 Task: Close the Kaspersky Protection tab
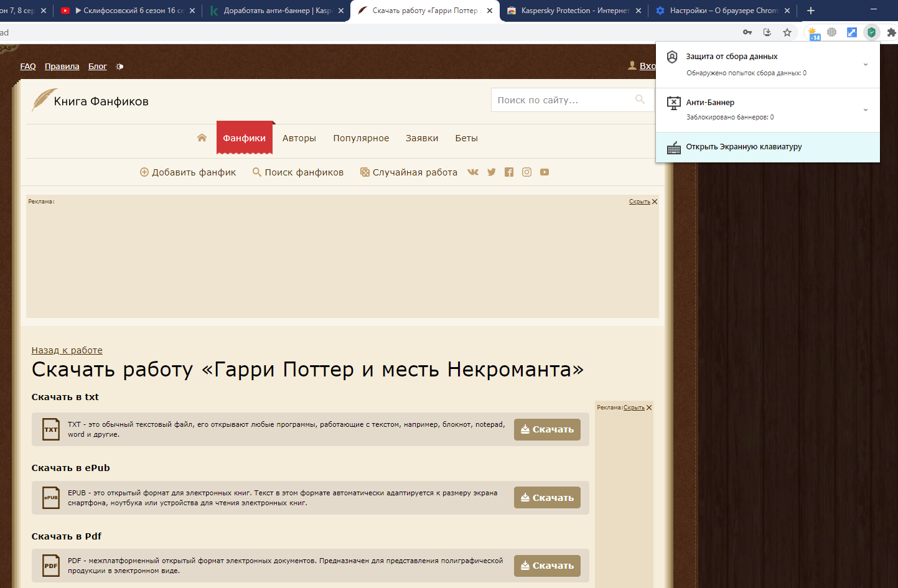[x=638, y=11]
